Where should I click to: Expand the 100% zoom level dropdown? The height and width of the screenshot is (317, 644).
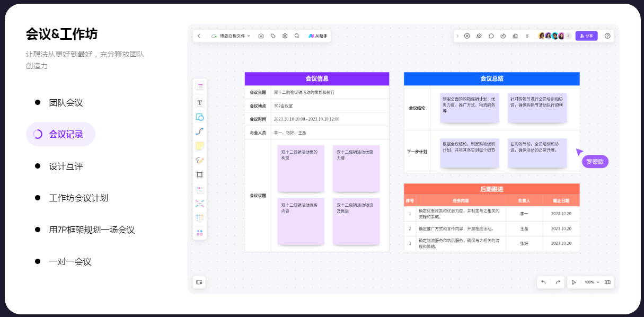click(592, 282)
